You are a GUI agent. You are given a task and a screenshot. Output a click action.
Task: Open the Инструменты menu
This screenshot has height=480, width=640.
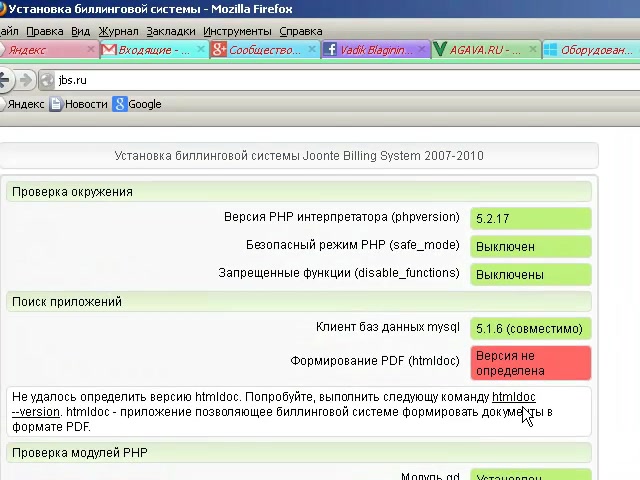[237, 31]
